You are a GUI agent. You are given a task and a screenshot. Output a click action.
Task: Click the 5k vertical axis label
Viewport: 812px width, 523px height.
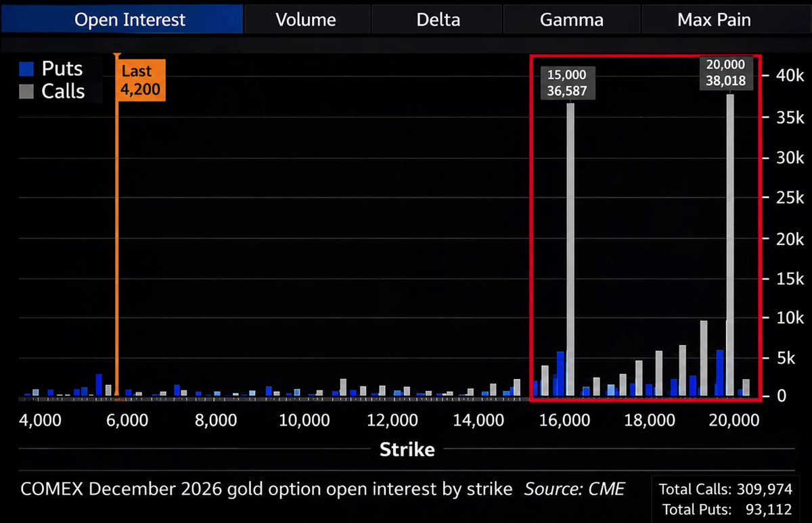pyautogui.click(x=785, y=358)
